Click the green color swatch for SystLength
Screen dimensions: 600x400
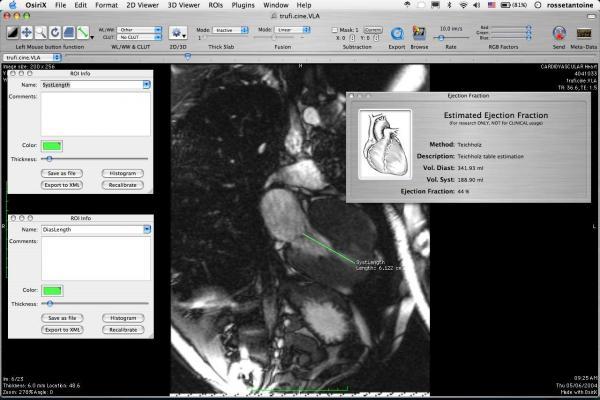[x=51, y=146]
